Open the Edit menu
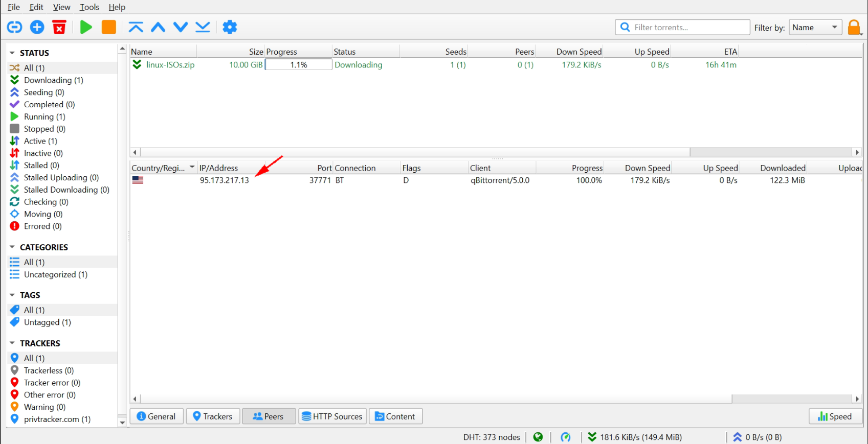Screen dimensions: 868x444 click(36, 7)
